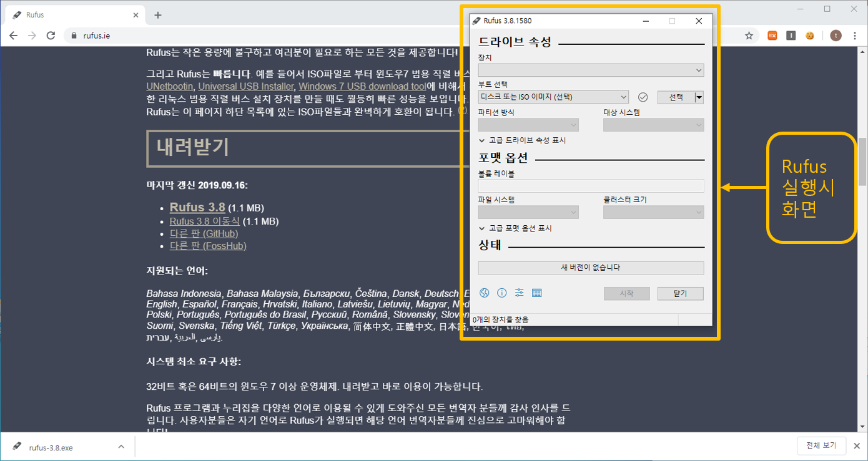Open the 클러스터 크기 dropdown
The width and height of the screenshot is (868, 461).
point(654,213)
